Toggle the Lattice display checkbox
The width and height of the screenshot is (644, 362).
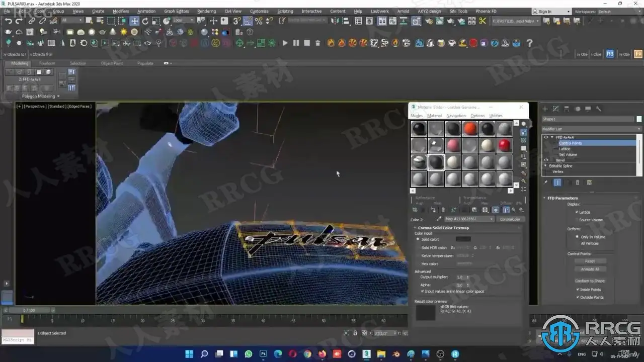[x=577, y=212]
